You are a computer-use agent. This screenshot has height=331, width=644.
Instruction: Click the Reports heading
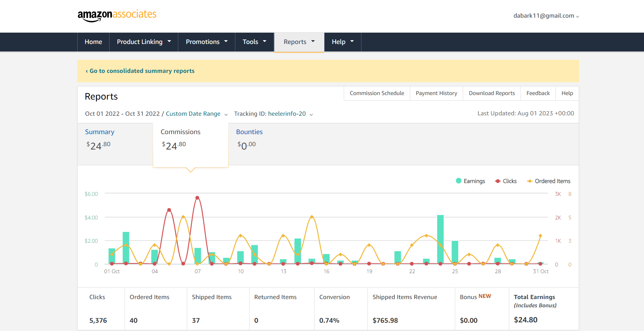pos(101,97)
